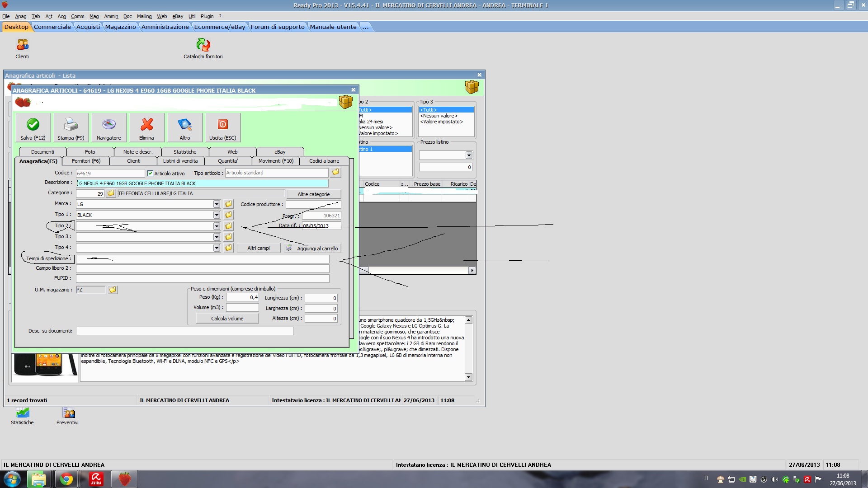Click folder icon beside Tipo 2 field
Screen dimensions: 868x488
click(228, 226)
